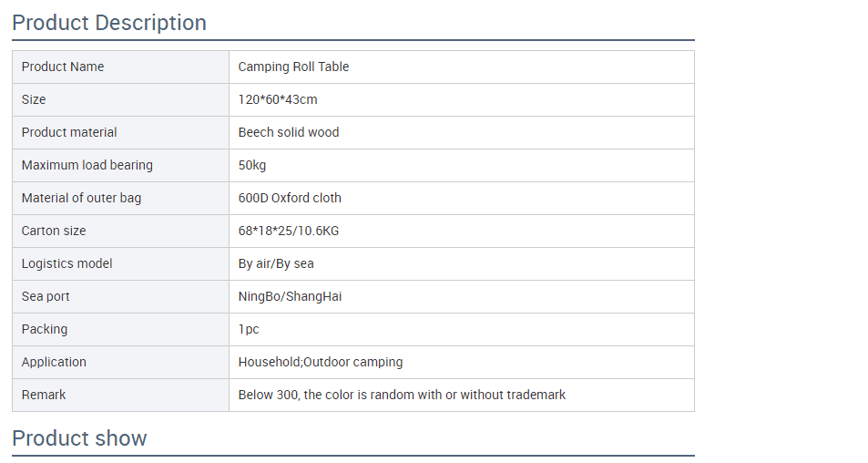The width and height of the screenshot is (868, 463).
Task: Select the Remark label cell
Action: pos(120,395)
